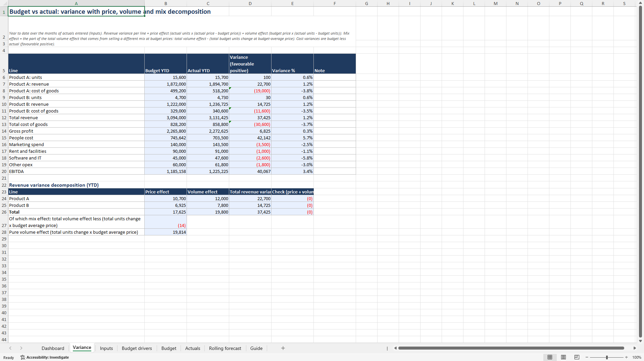Switch to Normal view icon
Image resolution: width=644 pixels, height=361 pixels.
click(550, 357)
